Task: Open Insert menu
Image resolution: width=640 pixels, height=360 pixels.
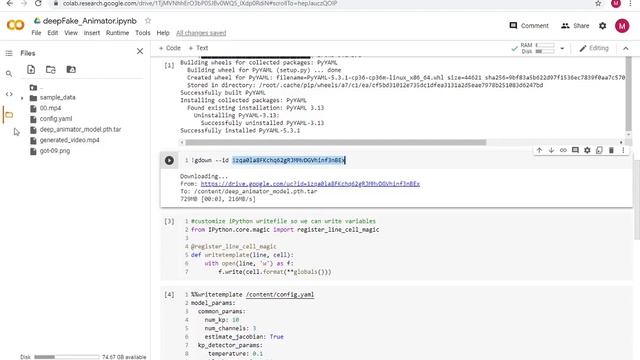Action: [x=92, y=33]
